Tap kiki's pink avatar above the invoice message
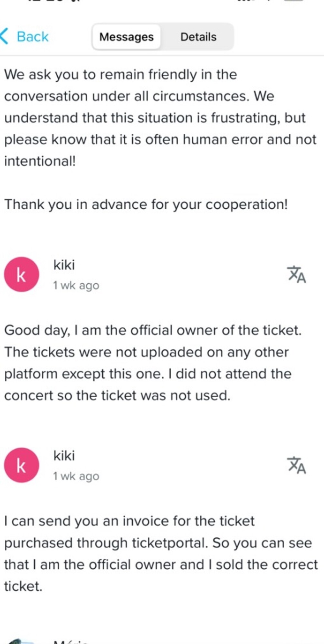Screen dimensions: 324x644 click(x=21, y=465)
